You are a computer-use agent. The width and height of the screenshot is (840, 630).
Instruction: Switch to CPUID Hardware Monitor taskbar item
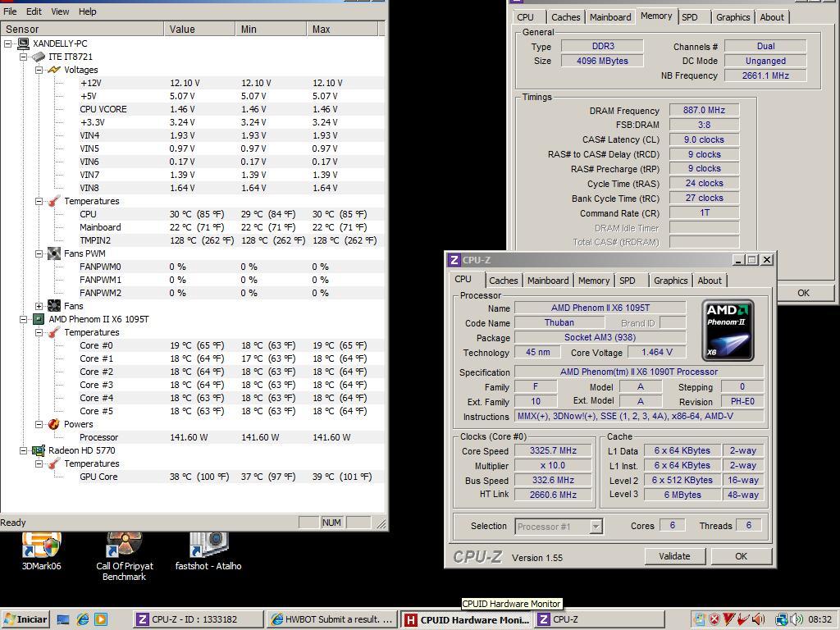tap(467, 620)
